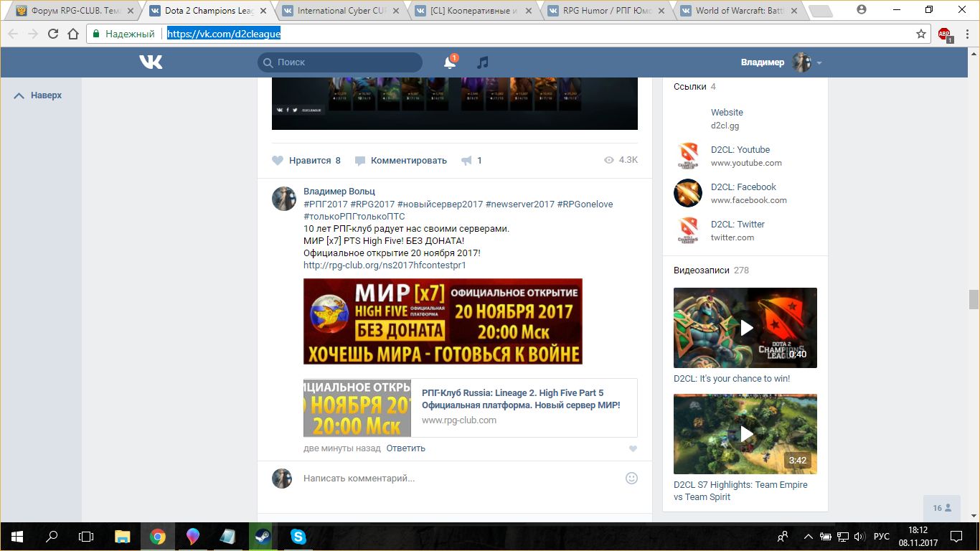Click the VK logo in header
980x551 pixels.
151,62
